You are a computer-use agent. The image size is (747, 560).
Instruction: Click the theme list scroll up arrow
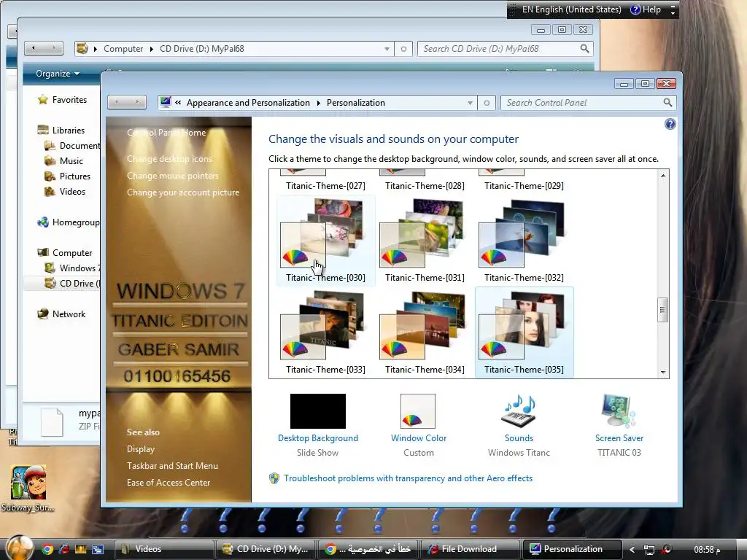coord(662,176)
